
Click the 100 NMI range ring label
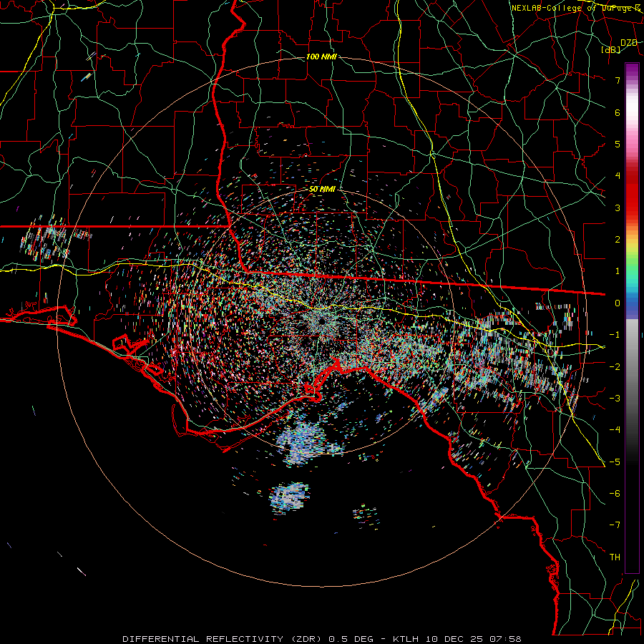point(321,57)
